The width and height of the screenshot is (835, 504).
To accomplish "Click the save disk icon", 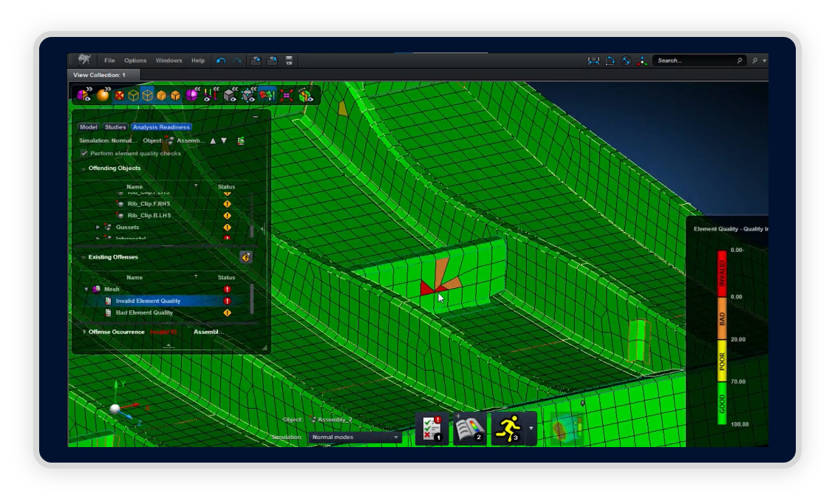I will point(289,61).
